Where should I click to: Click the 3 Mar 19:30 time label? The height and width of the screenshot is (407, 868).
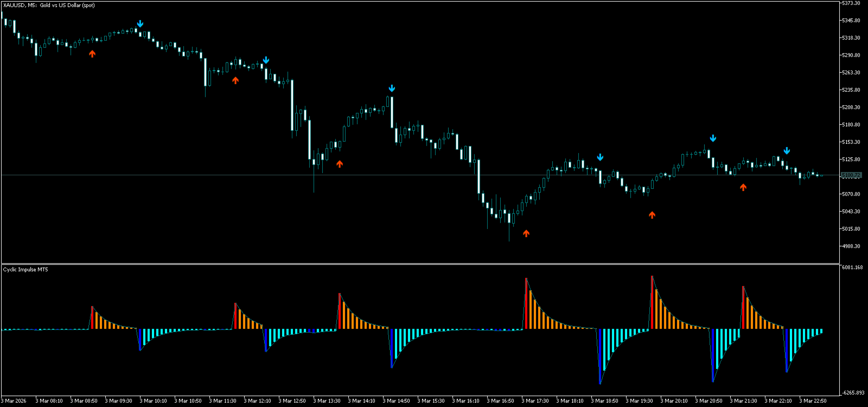point(640,401)
